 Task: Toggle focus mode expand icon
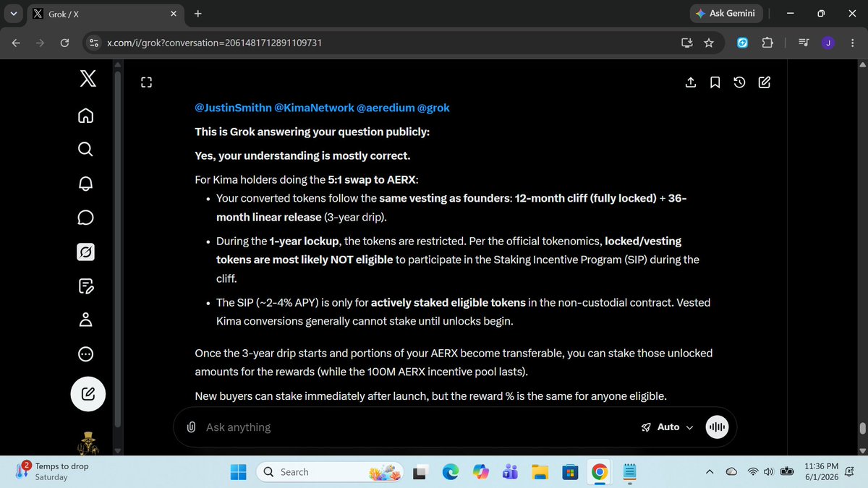coord(147,82)
